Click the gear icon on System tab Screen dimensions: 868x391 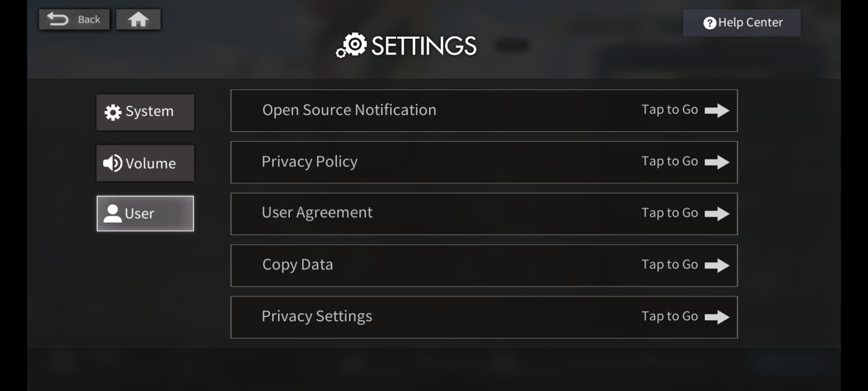click(x=113, y=112)
